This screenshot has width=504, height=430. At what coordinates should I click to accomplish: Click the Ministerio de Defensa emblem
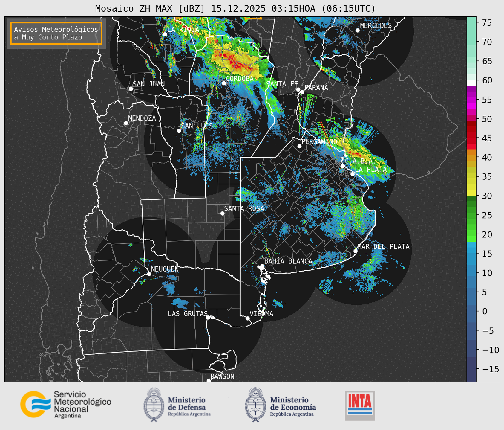click(x=154, y=405)
